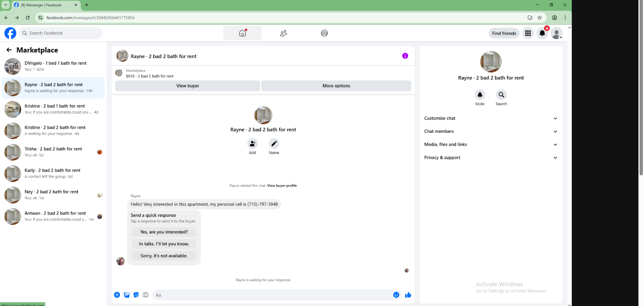
Task: Open the account profile avatar menu
Action: (557, 33)
